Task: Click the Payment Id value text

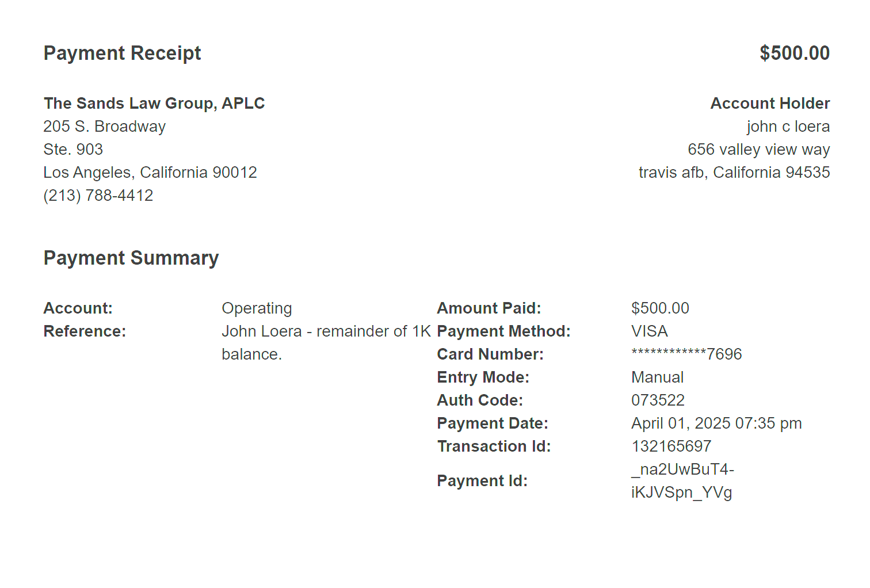Action: click(682, 480)
